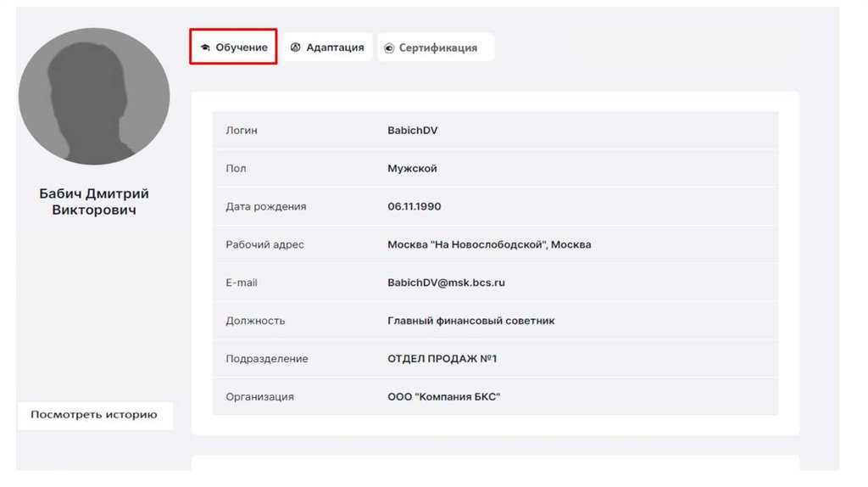Click the department ОТДЕЛ ПРОДАЖ №1
868x487 pixels.
click(x=442, y=359)
